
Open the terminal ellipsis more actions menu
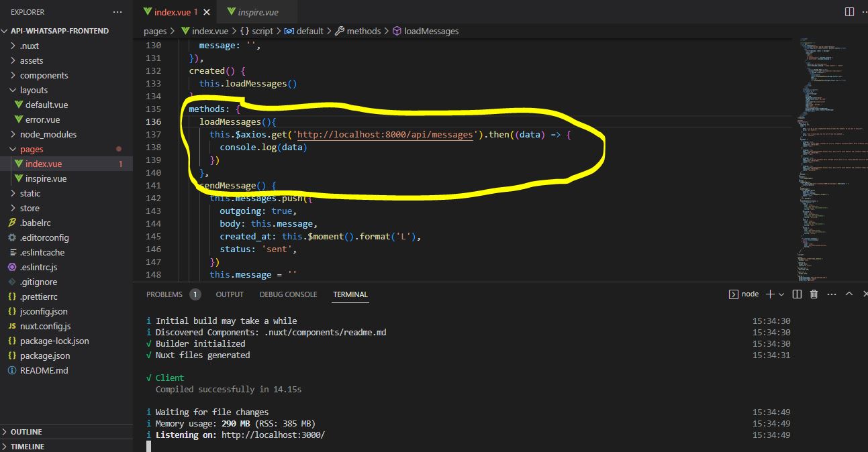point(830,294)
